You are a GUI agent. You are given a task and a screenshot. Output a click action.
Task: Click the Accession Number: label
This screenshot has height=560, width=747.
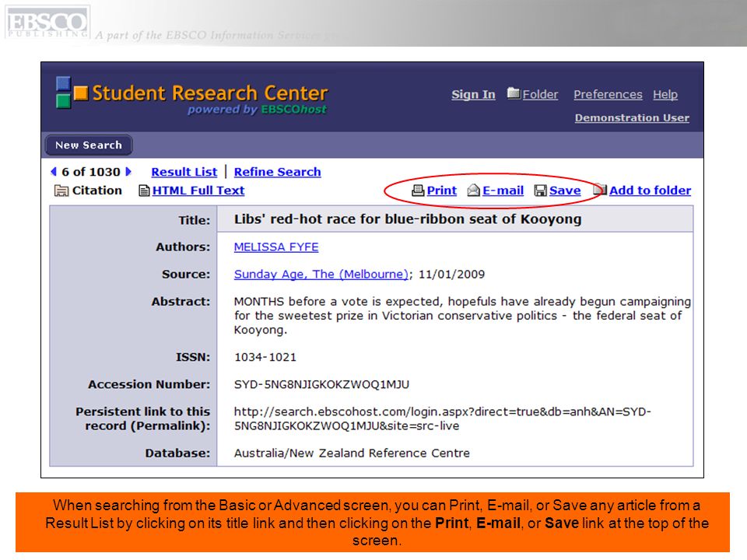[149, 384]
